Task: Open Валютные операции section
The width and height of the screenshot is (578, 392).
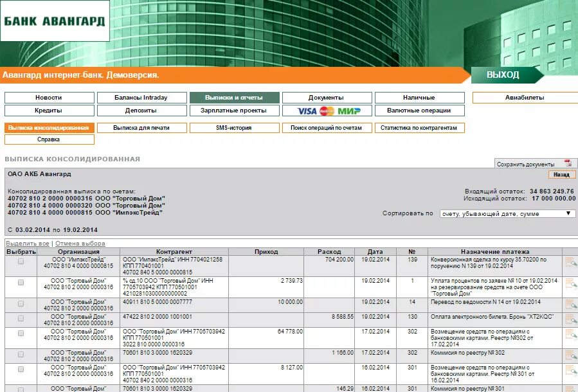Action: [x=419, y=111]
